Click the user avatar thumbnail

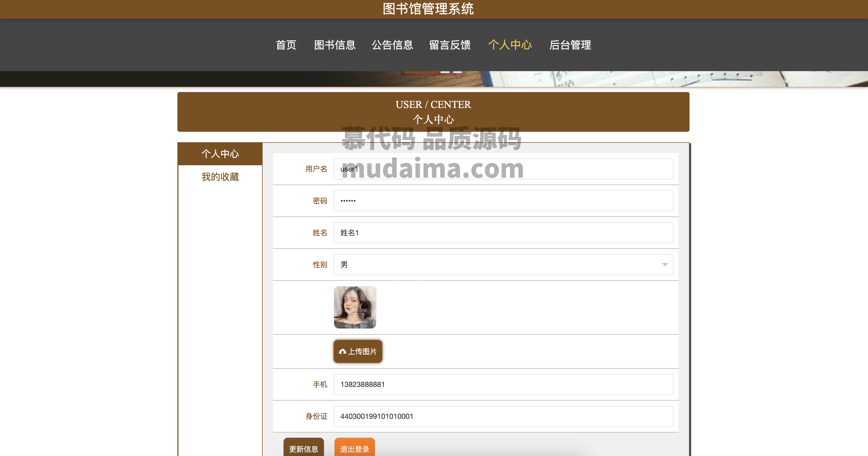(x=355, y=307)
